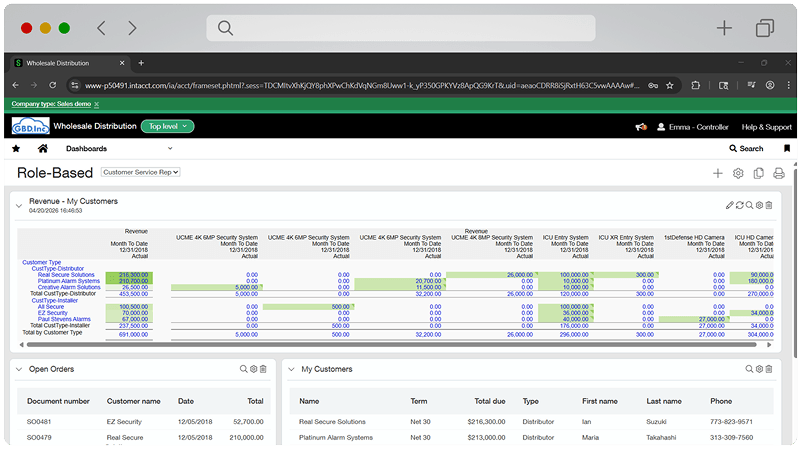Open gear settings in Revenue panel
The image size is (800, 450).
759,205
